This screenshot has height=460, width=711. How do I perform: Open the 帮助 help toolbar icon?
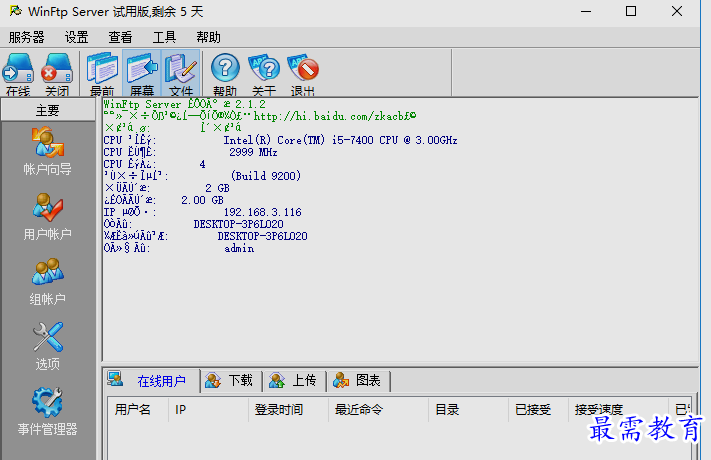pyautogui.click(x=225, y=74)
